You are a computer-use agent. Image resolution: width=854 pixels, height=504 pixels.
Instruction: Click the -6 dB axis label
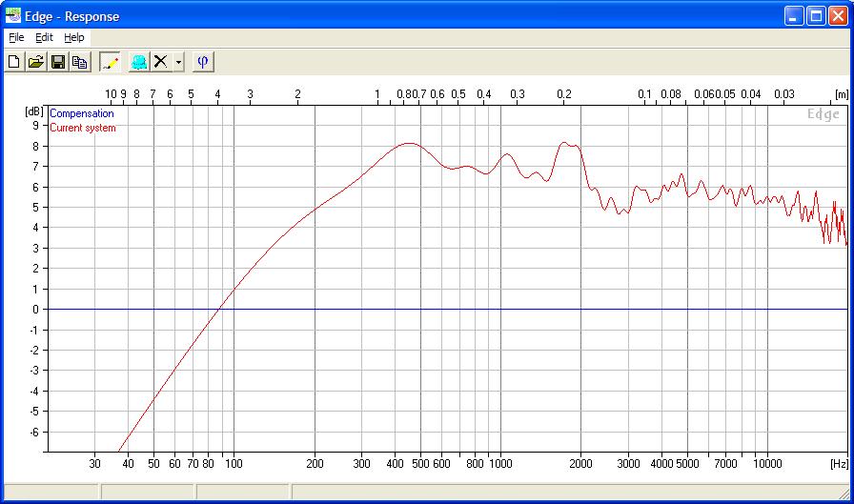(34, 432)
